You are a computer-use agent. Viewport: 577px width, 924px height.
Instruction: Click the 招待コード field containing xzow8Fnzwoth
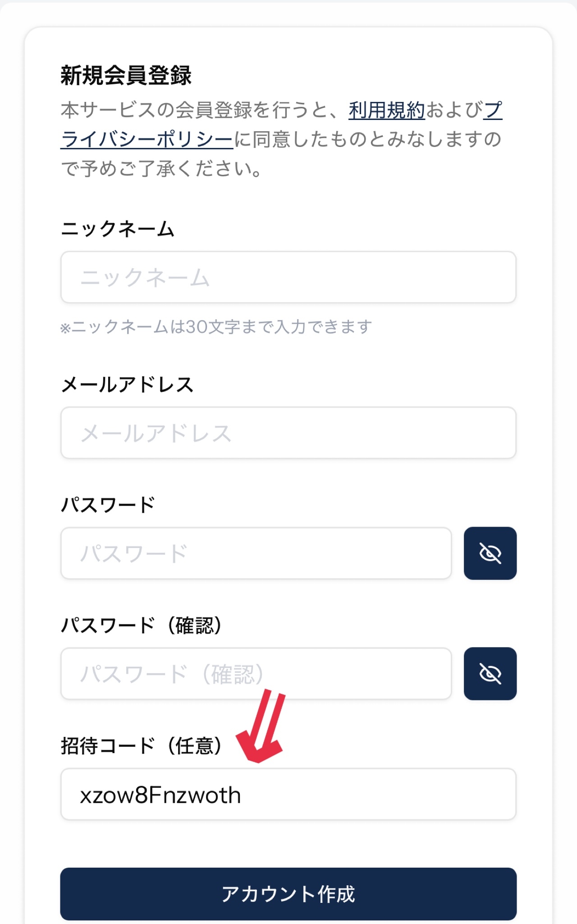pos(288,794)
